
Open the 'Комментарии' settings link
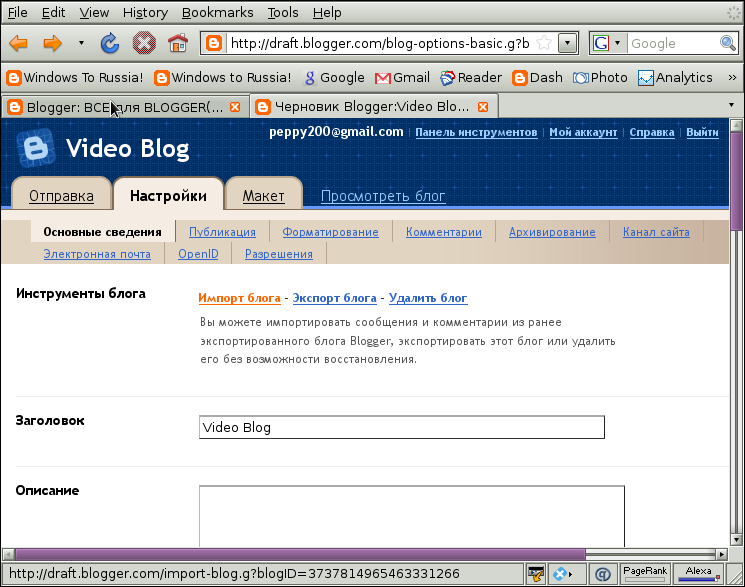pyautogui.click(x=444, y=232)
